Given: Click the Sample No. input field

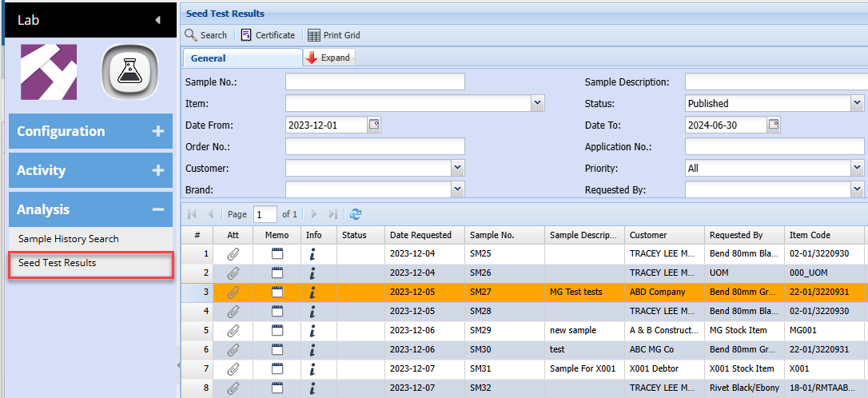Looking at the screenshot, I should coord(375,82).
